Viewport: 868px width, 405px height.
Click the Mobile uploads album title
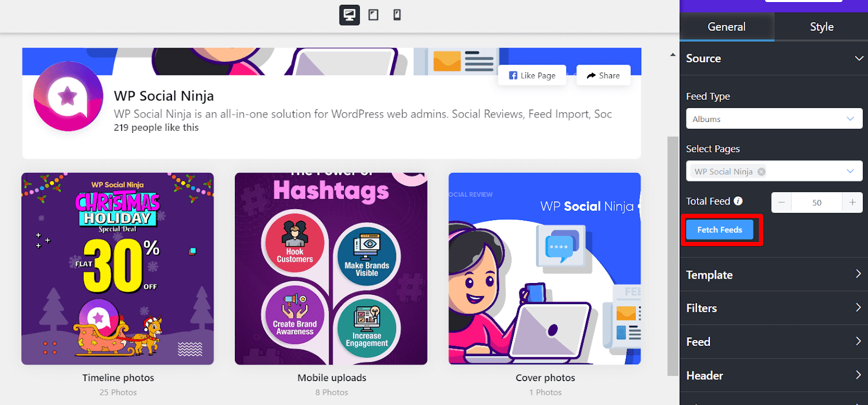(332, 378)
